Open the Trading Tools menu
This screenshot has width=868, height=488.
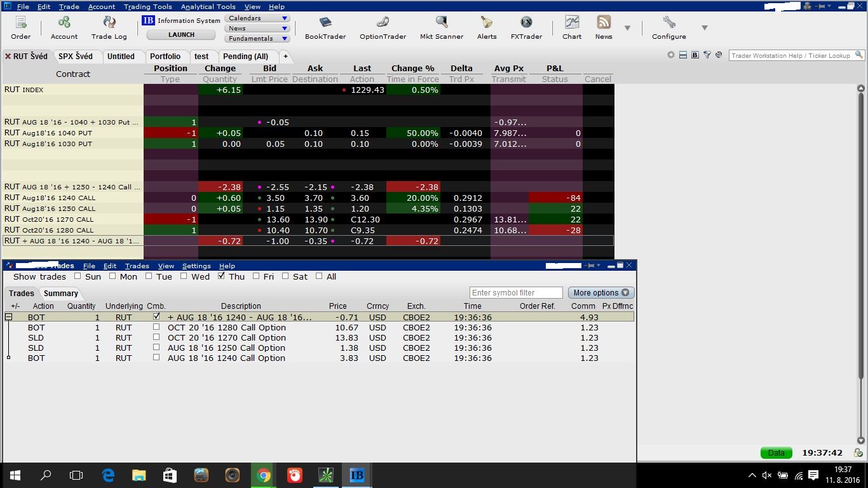point(148,6)
